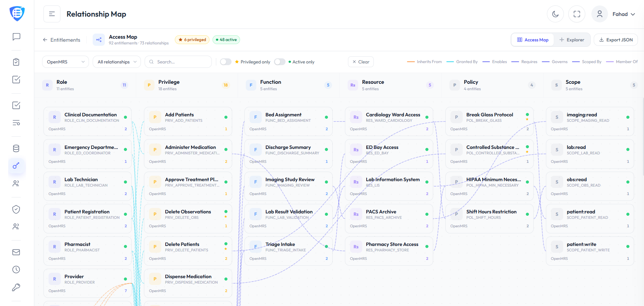The height and width of the screenshot is (306, 644).
Task: Click the Access Map graph icon
Action: pyautogui.click(x=99, y=40)
